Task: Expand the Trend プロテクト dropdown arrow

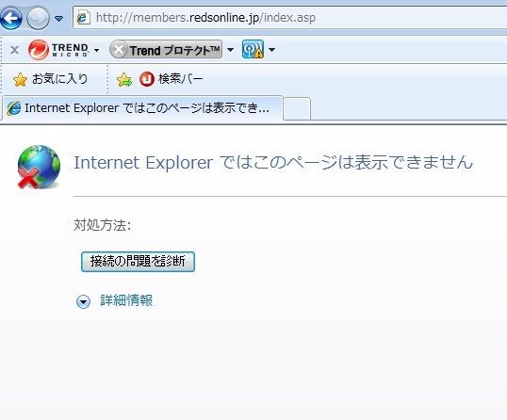Action: point(230,50)
